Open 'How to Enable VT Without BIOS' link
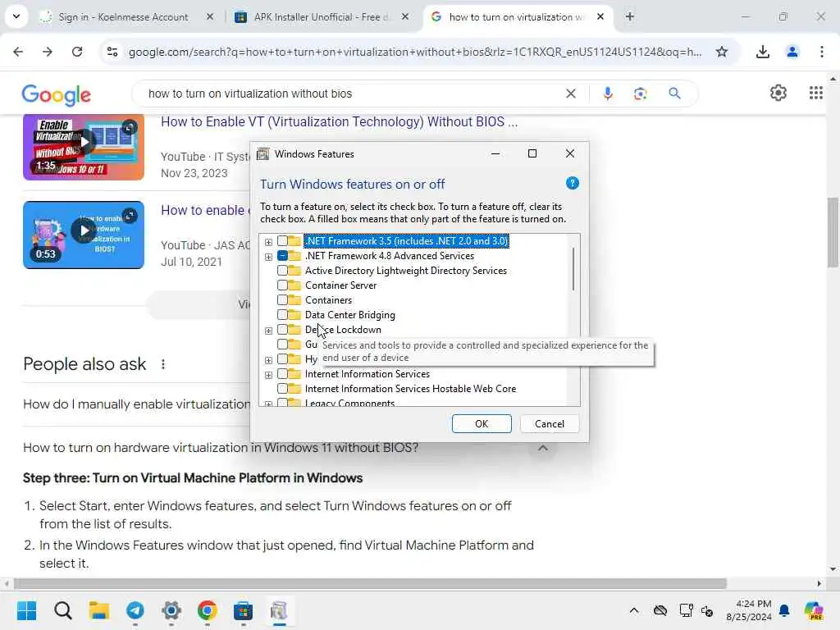 point(339,122)
